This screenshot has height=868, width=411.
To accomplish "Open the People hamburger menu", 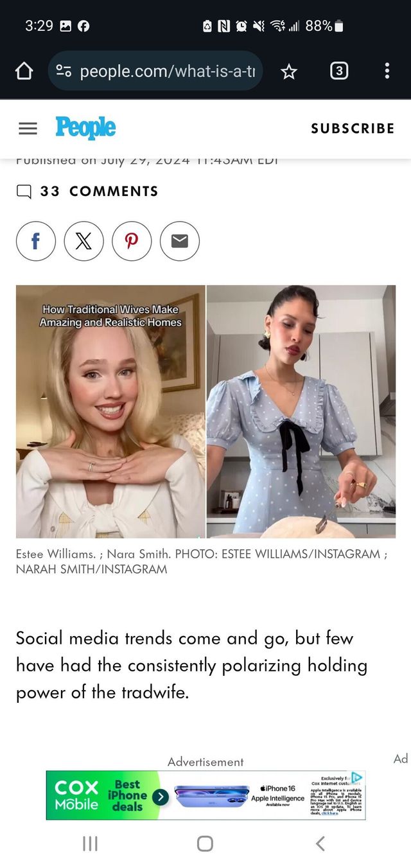I will (x=28, y=128).
